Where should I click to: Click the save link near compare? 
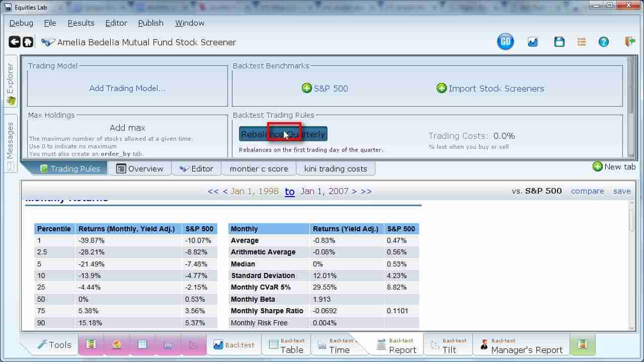[622, 191]
